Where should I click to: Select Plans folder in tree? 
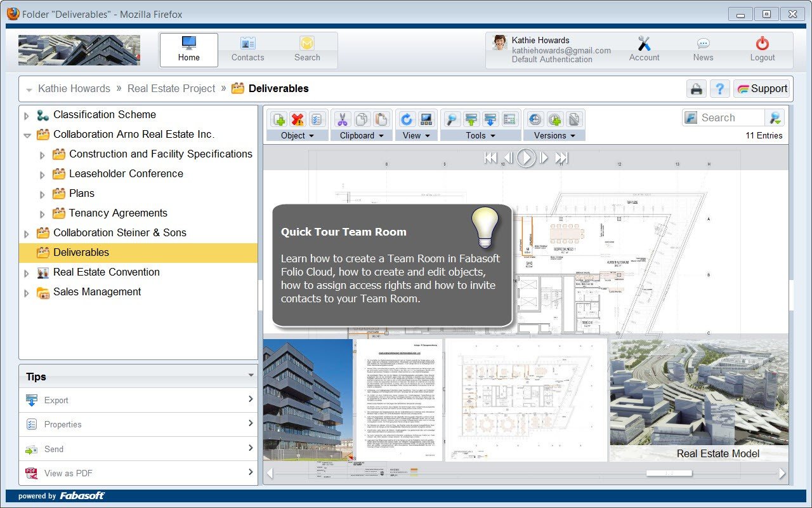click(x=82, y=194)
